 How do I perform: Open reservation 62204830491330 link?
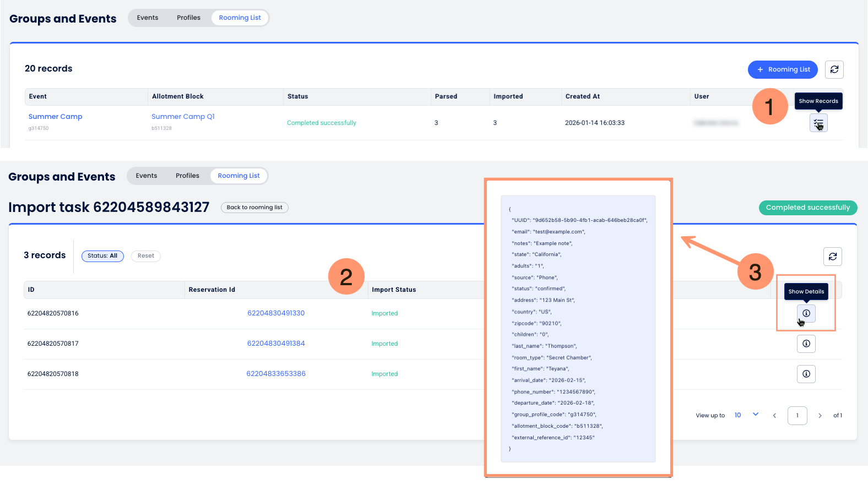click(276, 313)
